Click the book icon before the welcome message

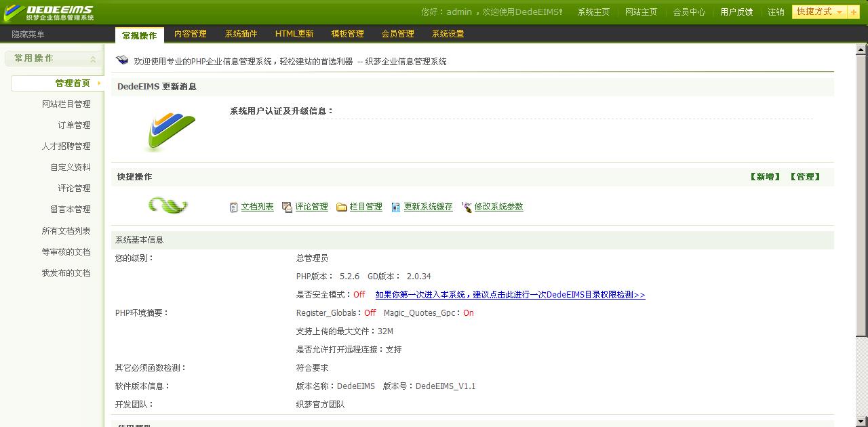[x=122, y=61]
